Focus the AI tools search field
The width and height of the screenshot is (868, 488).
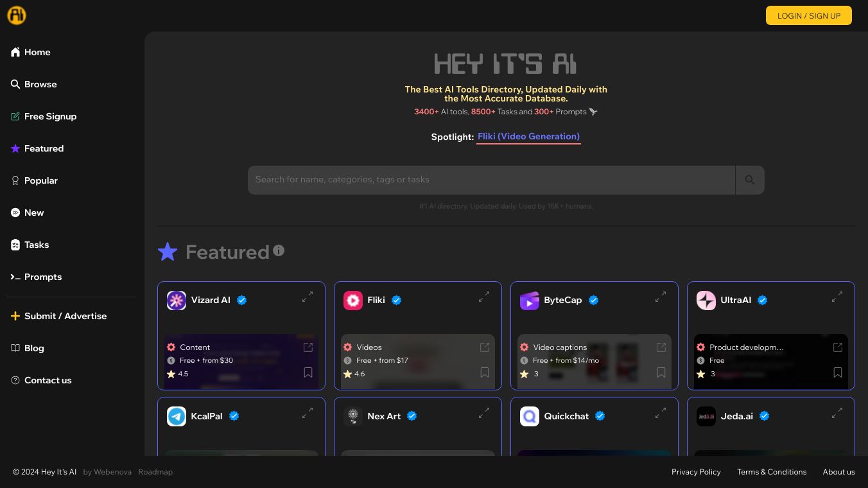pyautogui.click(x=491, y=180)
